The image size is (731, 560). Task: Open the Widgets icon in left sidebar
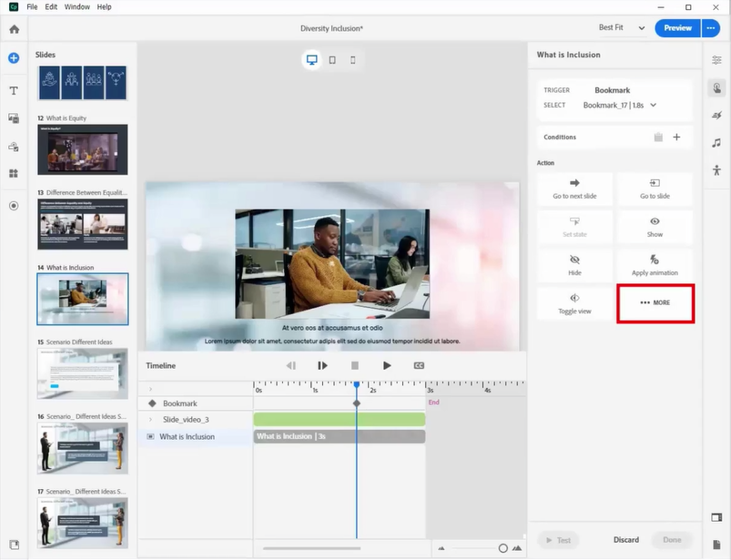[14, 173]
